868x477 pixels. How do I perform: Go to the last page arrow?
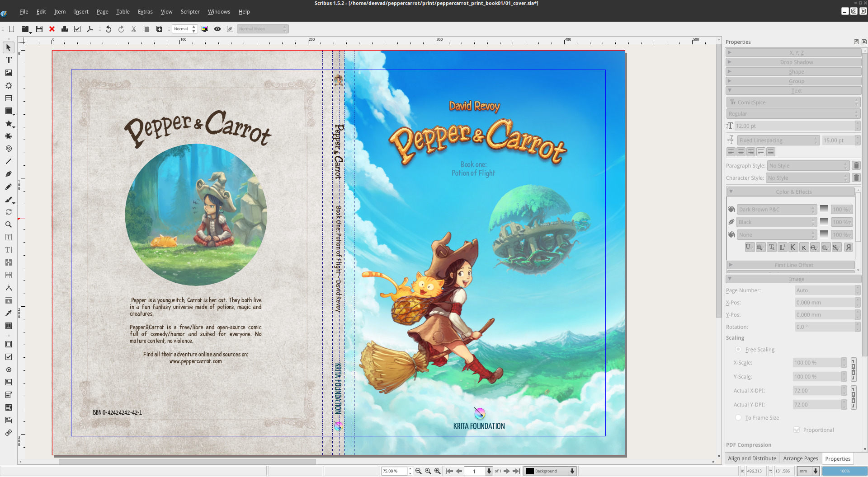pyautogui.click(x=516, y=471)
